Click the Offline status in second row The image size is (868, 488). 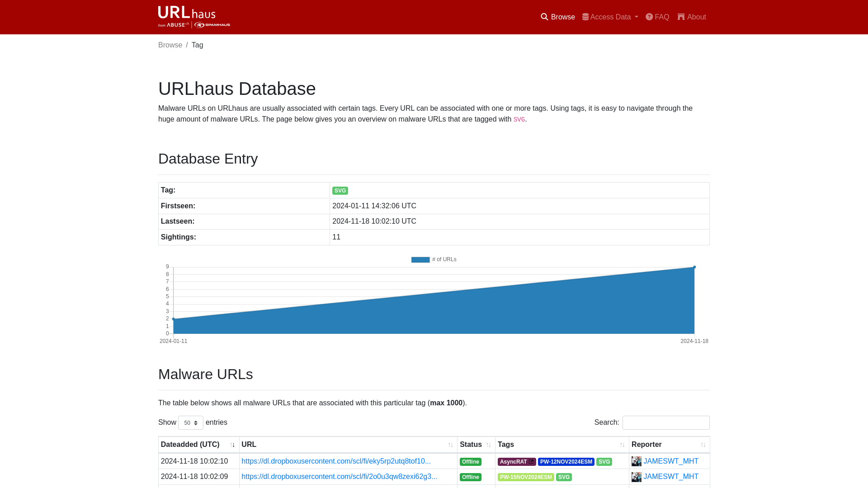(x=471, y=477)
